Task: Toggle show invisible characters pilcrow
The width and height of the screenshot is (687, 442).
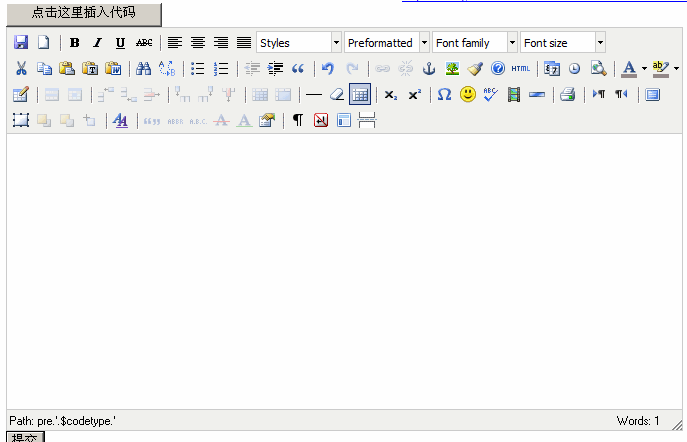Action: coord(298,120)
